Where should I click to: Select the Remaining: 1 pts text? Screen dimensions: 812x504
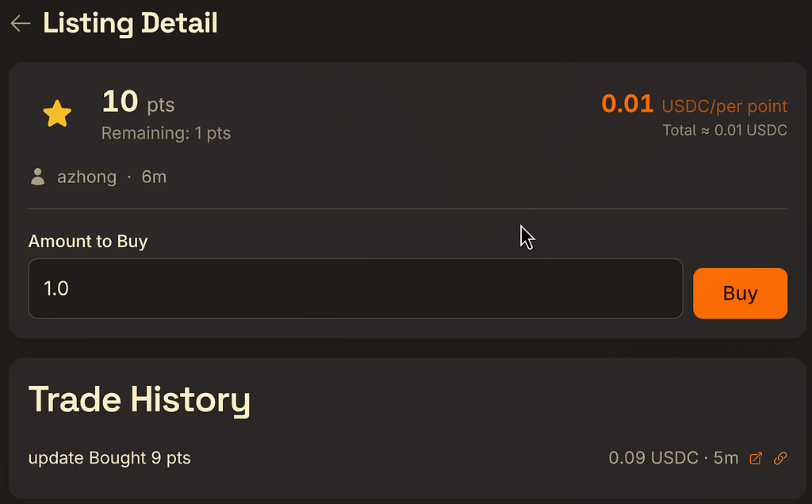click(166, 133)
